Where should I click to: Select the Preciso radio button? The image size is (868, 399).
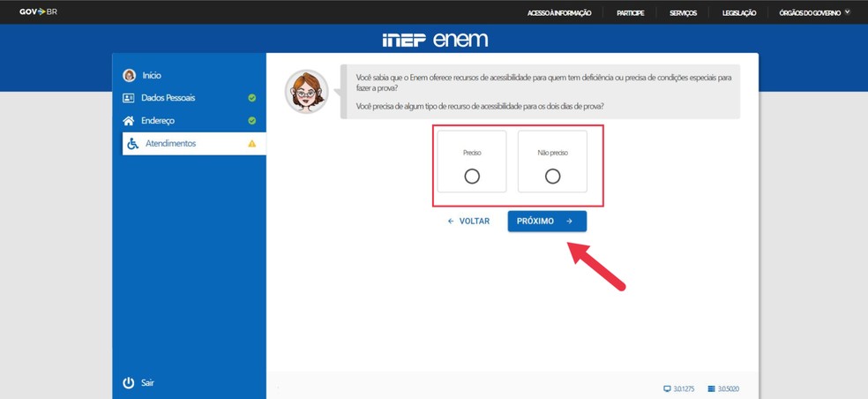pyautogui.click(x=472, y=177)
